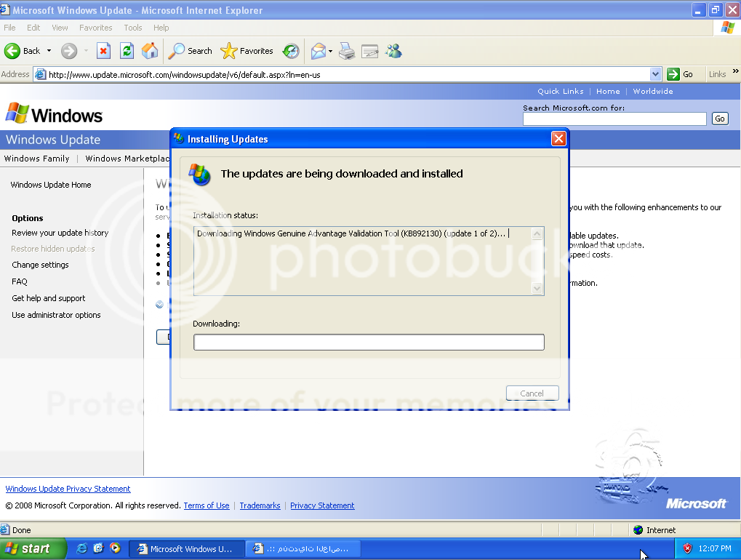
Task: Open the Terms of Use link
Action: click(207, 505)
